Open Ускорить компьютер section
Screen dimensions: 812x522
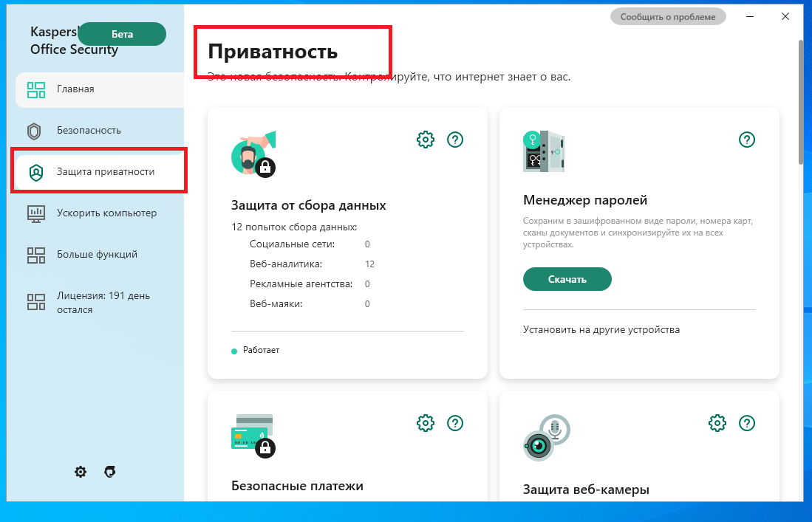pyautogui.click(x=100, y=213)
